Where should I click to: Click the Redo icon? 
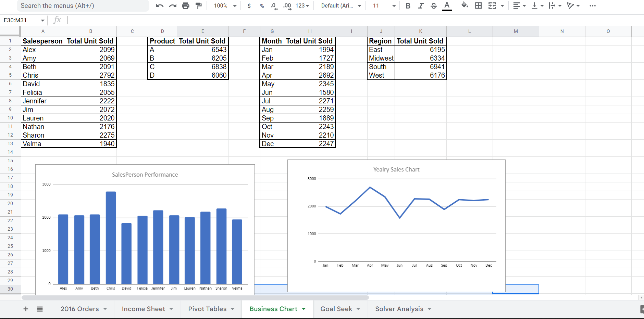tap(173, 6)
